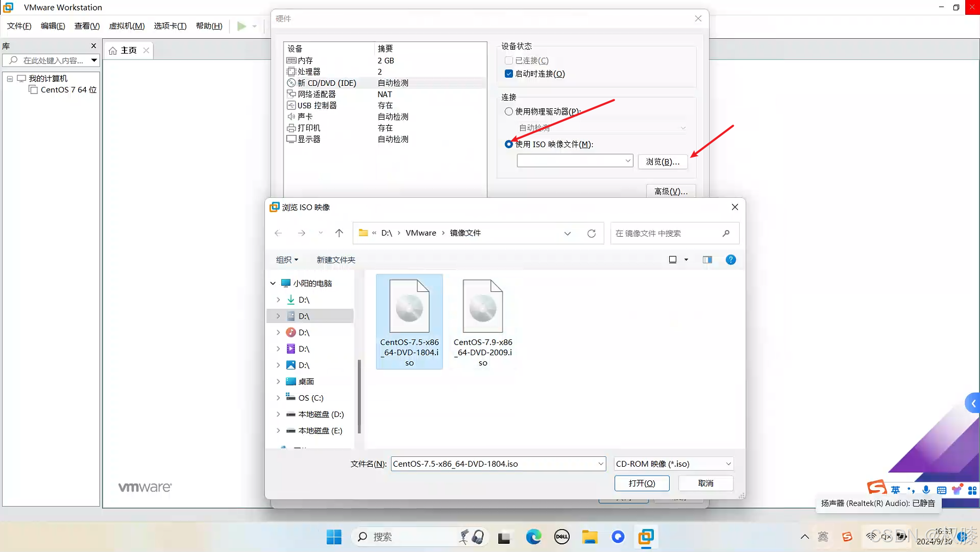The image size is (980, 552).
Task: Open the 文件(F) menu
Action: pyautogui.click(x=19, y=26)
